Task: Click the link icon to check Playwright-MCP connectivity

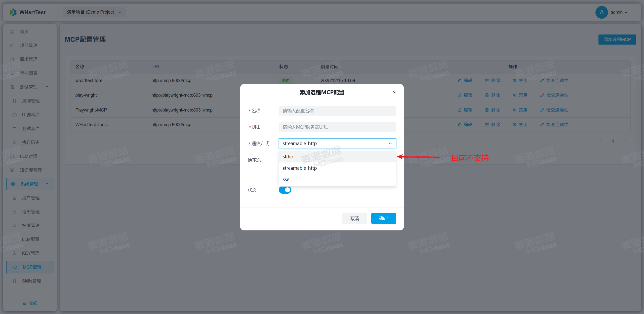Action: [542, 110]
